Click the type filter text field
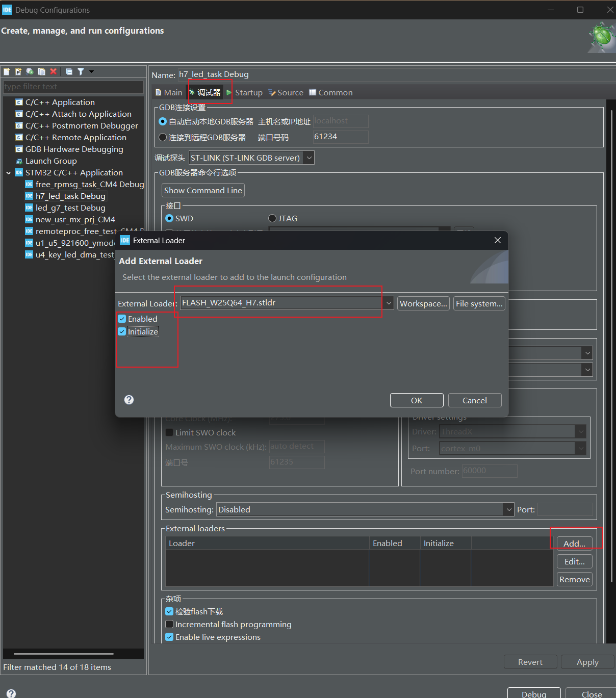 click(73, 87)
